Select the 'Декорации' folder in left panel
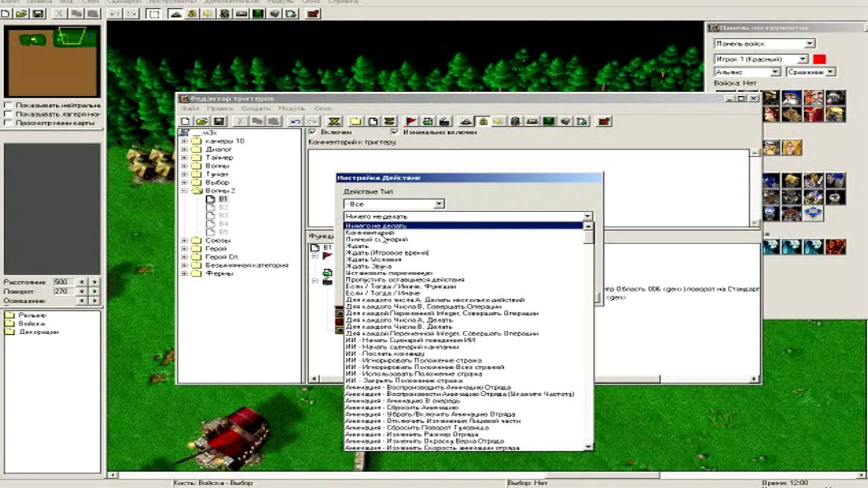Image resolution: width=868 pixels, height=488 pixels. pyautogui.click(x=39, y=332)
